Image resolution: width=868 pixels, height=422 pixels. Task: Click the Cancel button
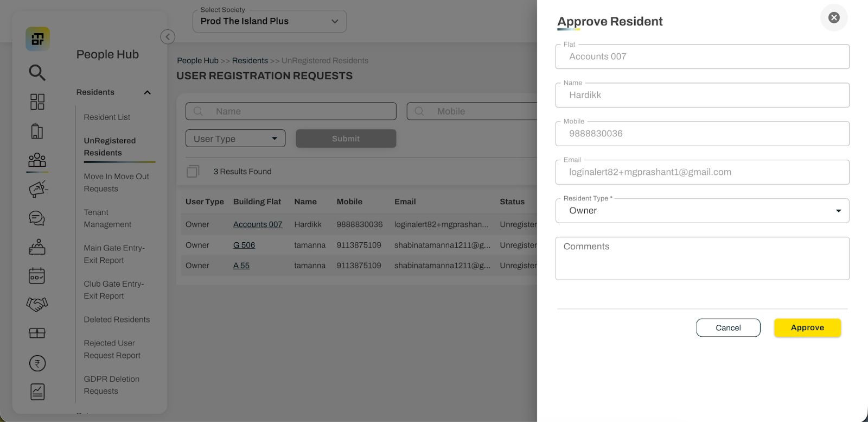pyautogui.click(x=728, y=327)
